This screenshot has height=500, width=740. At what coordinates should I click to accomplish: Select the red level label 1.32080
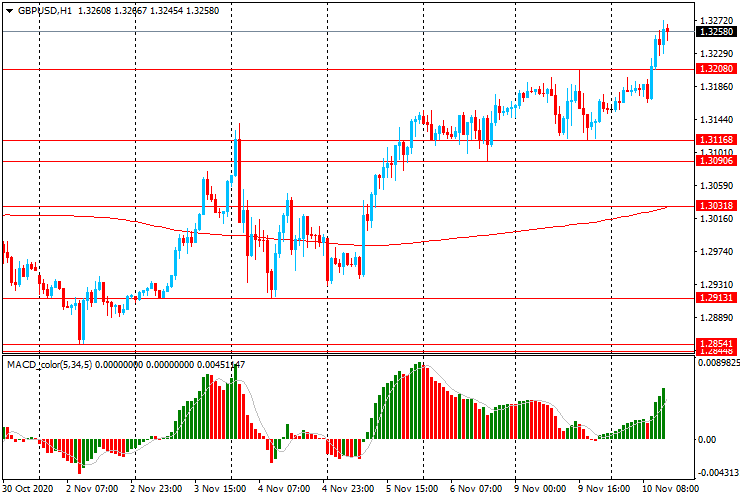point(716,69)
